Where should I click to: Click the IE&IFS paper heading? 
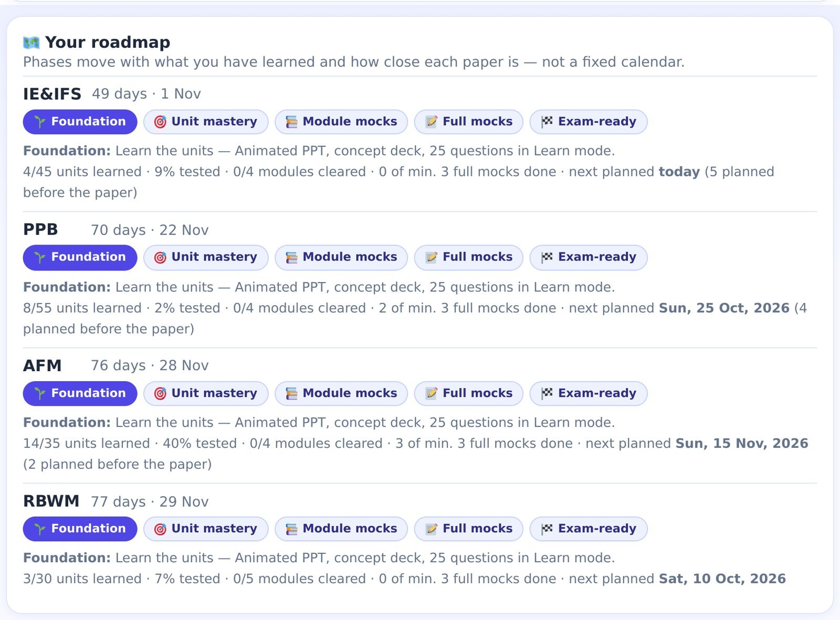point(52,94)
